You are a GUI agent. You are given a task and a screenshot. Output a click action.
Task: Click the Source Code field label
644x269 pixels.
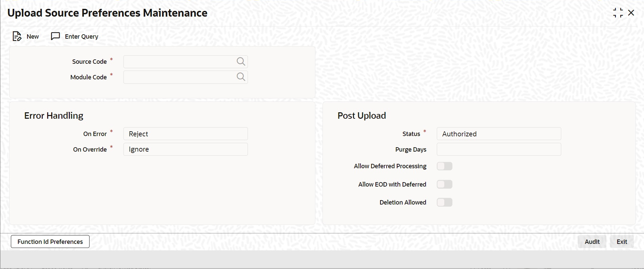(90, 61)
